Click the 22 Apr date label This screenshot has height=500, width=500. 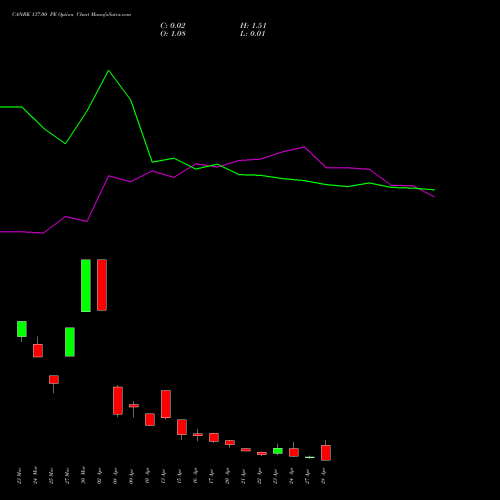coord(259,476)
